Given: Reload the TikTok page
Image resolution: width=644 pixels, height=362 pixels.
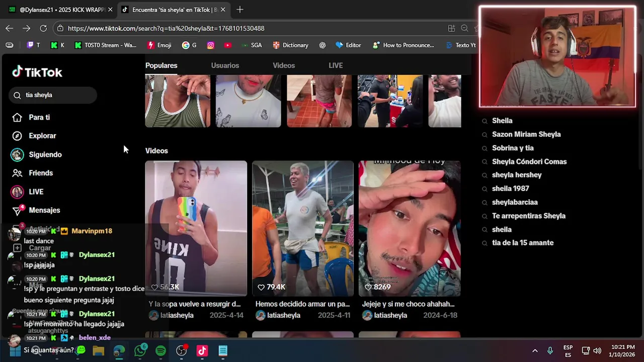Looking at the screenshot, I should click(43, 28).
